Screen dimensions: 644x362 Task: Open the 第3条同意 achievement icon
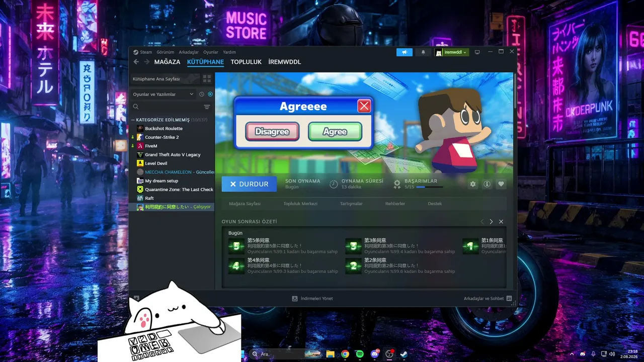[354, 246]
